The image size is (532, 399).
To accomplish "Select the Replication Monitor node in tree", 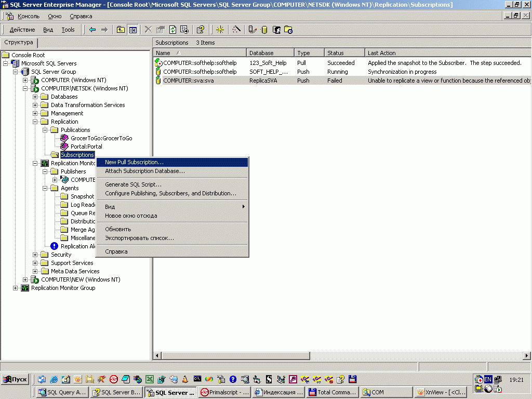I will click(x=73, y=163).
